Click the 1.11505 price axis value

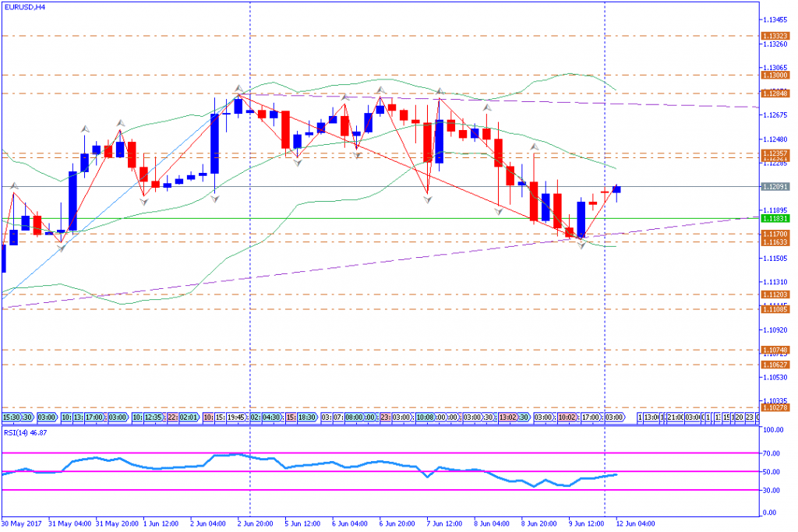[x=775, y=259]
